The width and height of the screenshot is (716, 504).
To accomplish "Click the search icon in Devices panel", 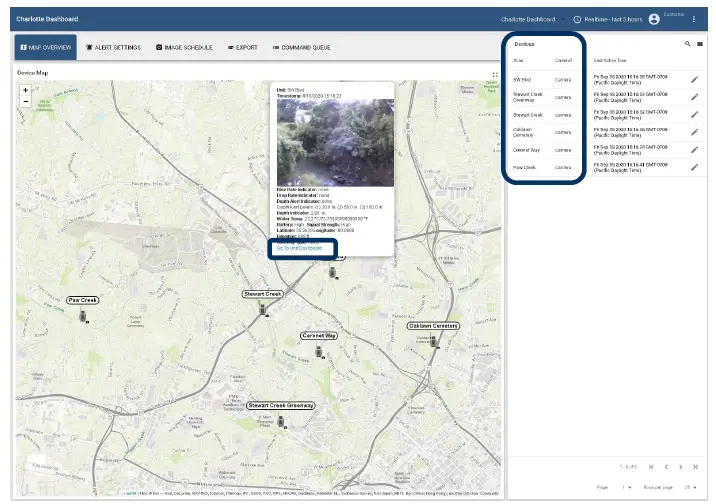I will point(687,44).
